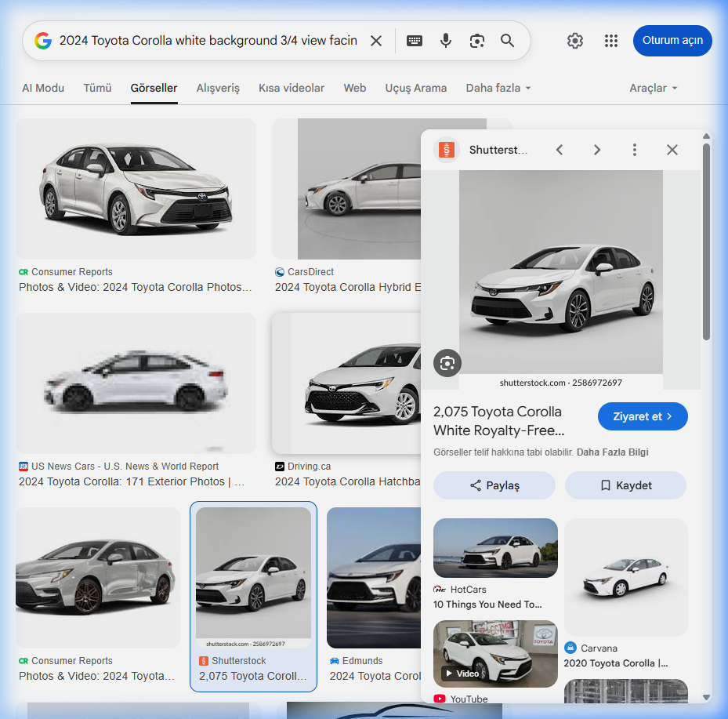Switch to the Alışveriş tab

coord(218,88)
